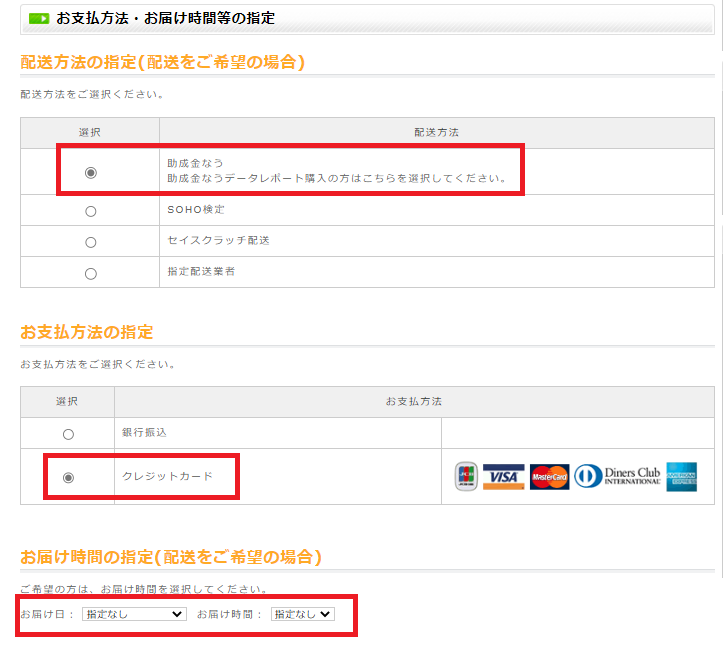Click the Diners Club International logo
723x647 pixels.
pyautogui.click(x=617, y=477)
